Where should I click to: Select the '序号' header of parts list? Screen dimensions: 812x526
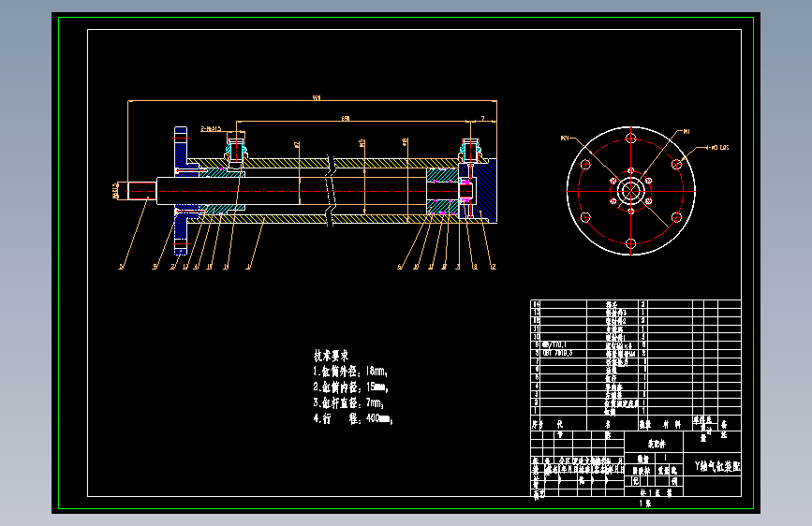(538, 425)
